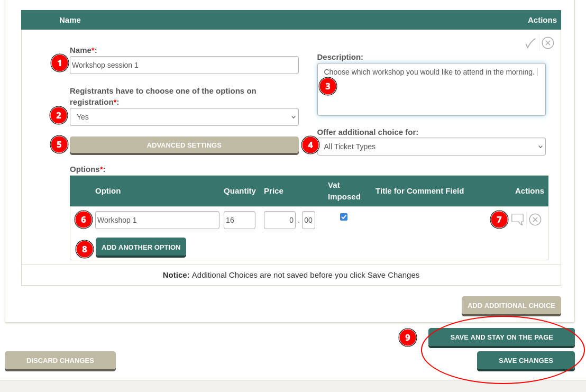Select the Workshop 1 option name field
This screenshot has height=392, width=586.
(x=157, y=220)
